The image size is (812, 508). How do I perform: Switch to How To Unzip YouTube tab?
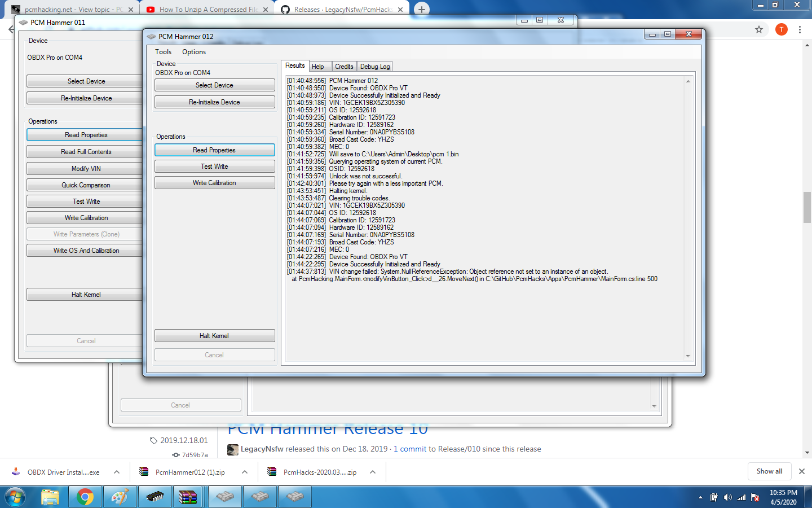pyautogui.click(x=207, y=10)
